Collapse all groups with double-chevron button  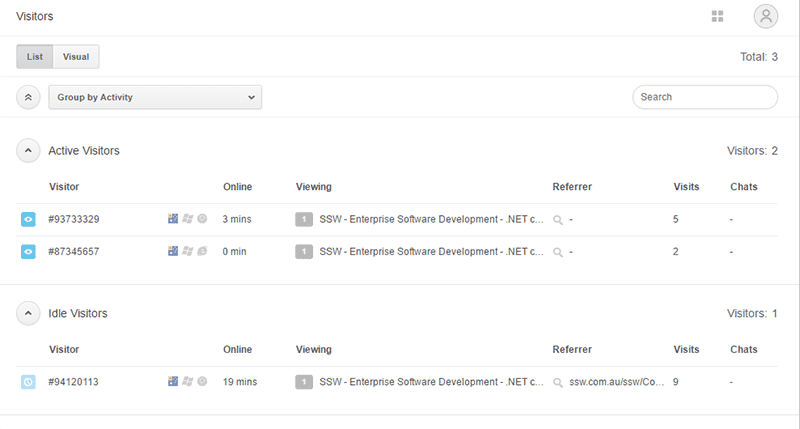coord(28,97)
